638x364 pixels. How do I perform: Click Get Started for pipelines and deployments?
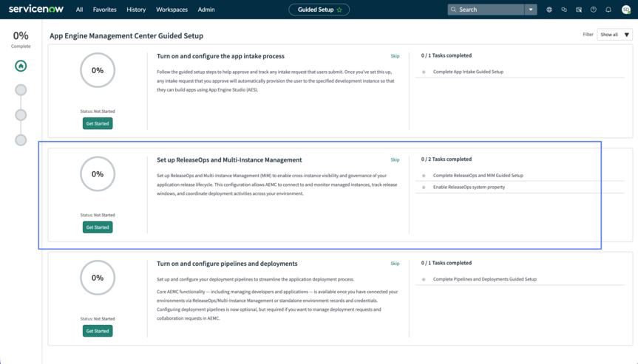coord(98,331)
